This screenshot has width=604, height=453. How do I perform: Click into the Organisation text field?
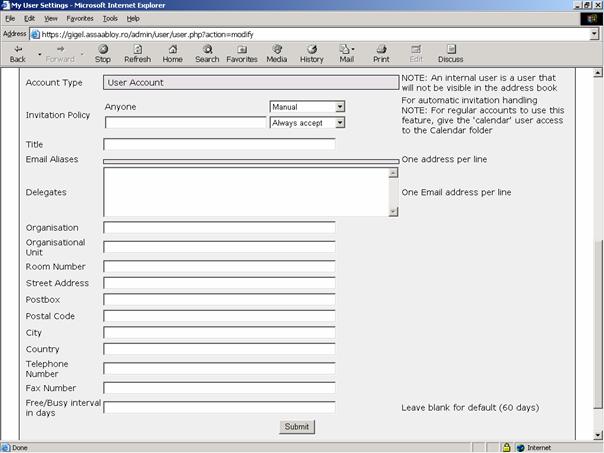tap(219, 228)
